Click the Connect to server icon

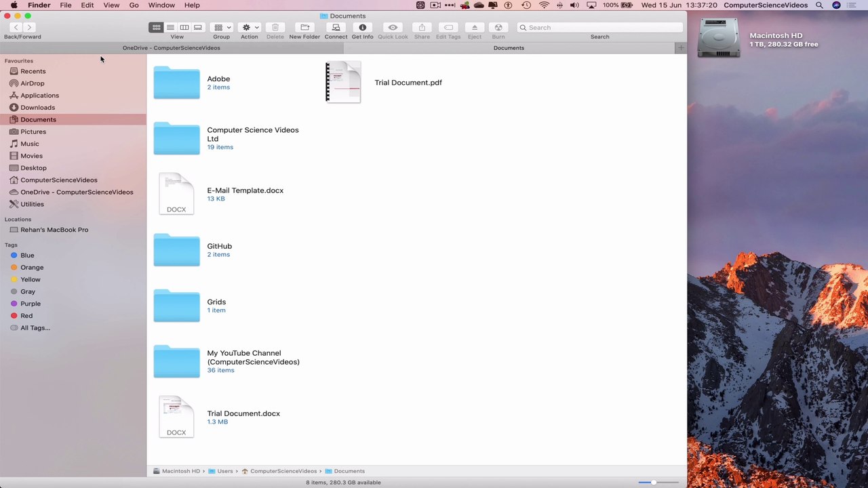click(336, 27)
